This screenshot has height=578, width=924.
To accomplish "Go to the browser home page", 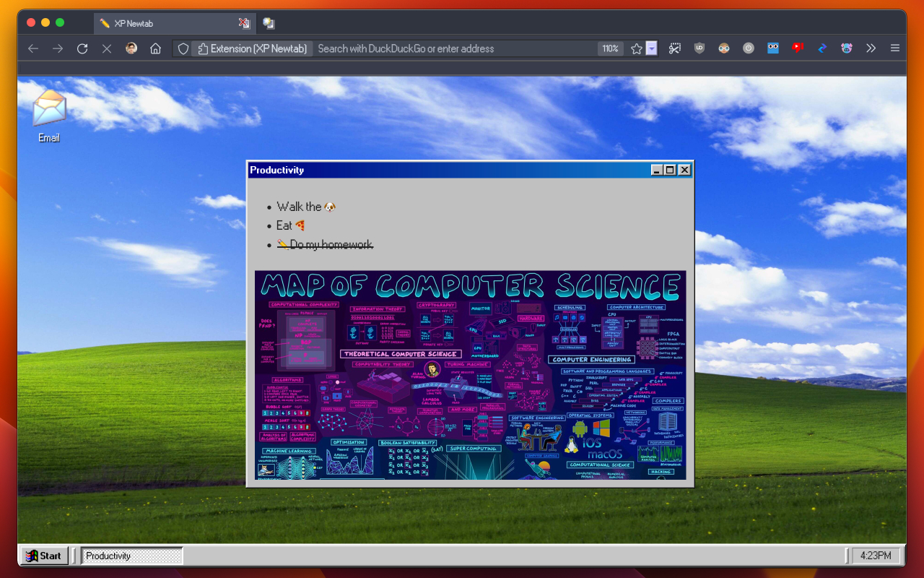I will 155,48.
